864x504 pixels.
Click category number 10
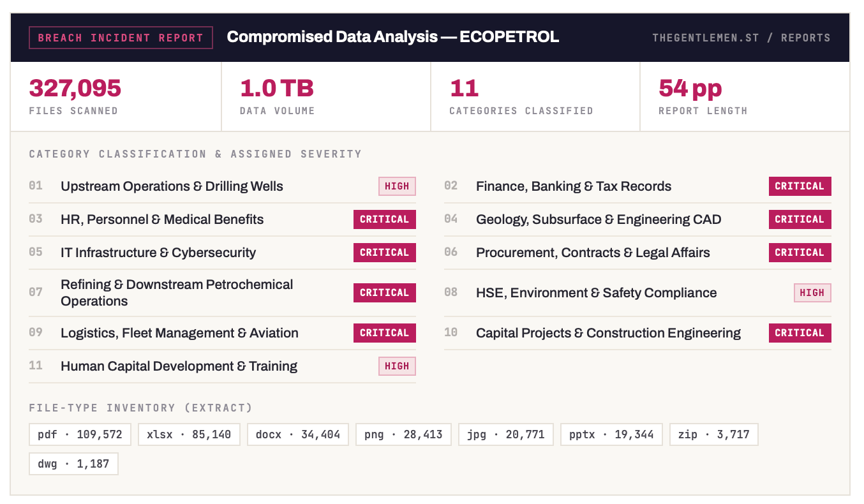[x=451, y=332]
